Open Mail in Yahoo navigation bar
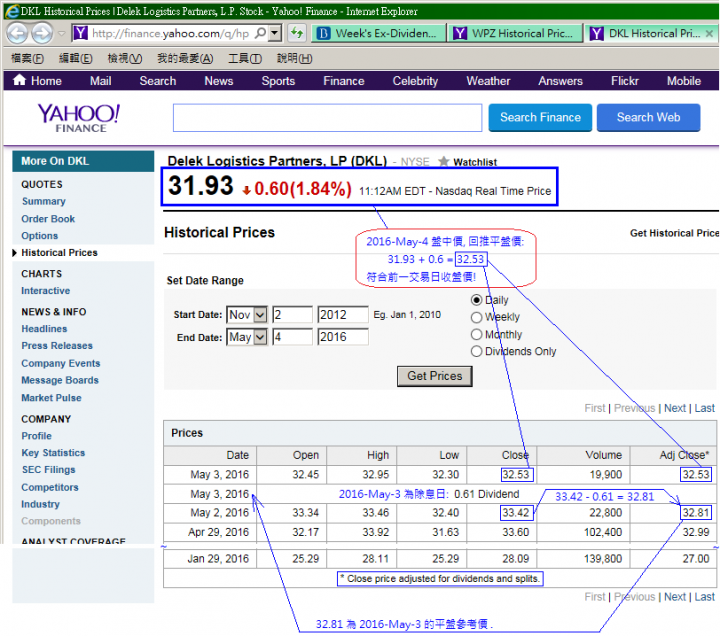 (x=101, y=81)
